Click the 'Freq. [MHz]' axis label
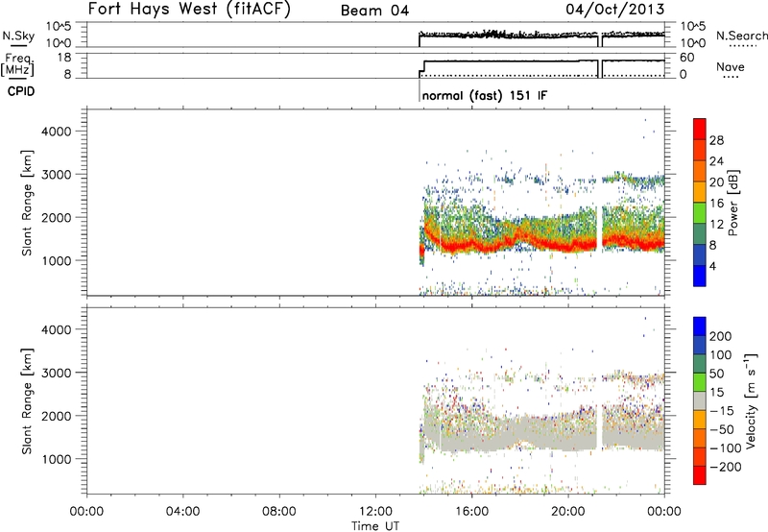 18,64
